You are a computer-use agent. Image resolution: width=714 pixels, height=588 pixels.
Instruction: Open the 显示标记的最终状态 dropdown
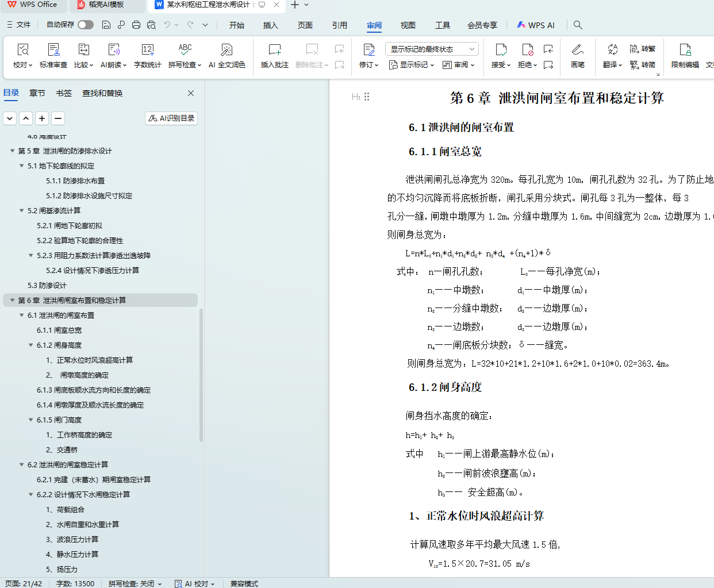432,49
